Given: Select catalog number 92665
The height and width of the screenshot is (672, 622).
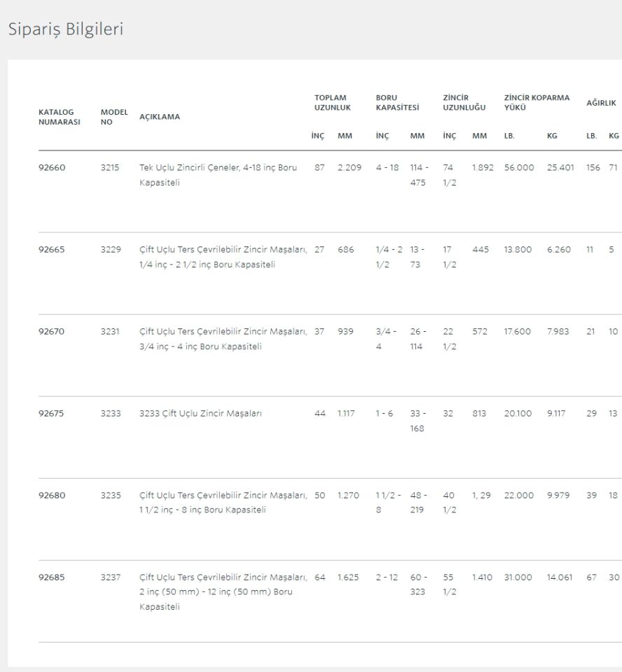Looking at the screenshot, I should pos(51,250).
